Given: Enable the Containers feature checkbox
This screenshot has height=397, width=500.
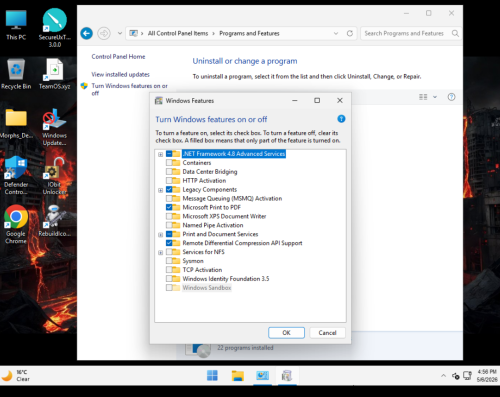Looking at the screenshot, I should click(x=169, y=163).
